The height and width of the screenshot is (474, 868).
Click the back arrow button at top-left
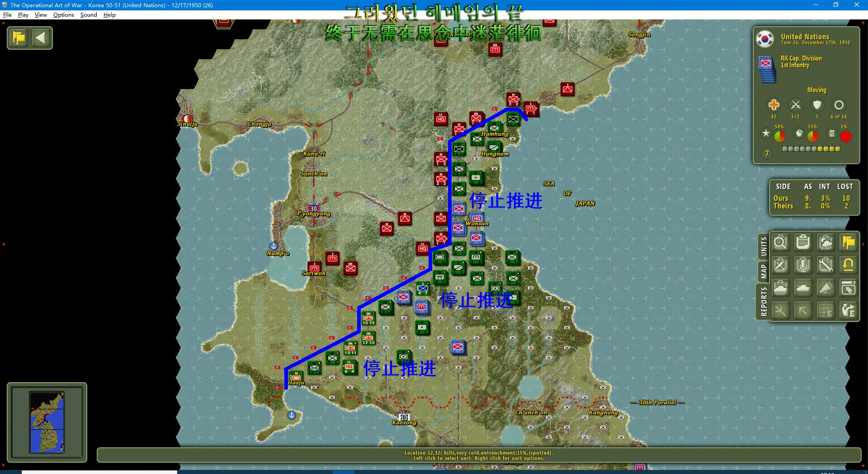[x=41, y=38]
